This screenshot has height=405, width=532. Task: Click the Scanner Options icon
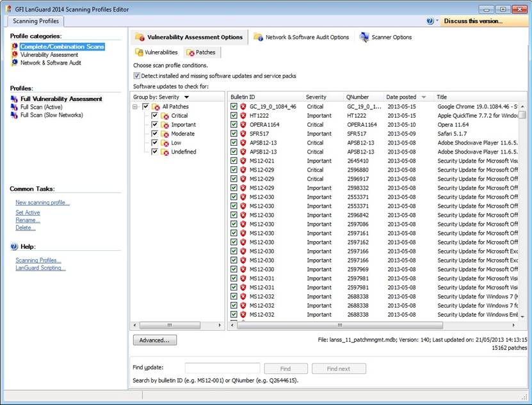coord(364,37)
